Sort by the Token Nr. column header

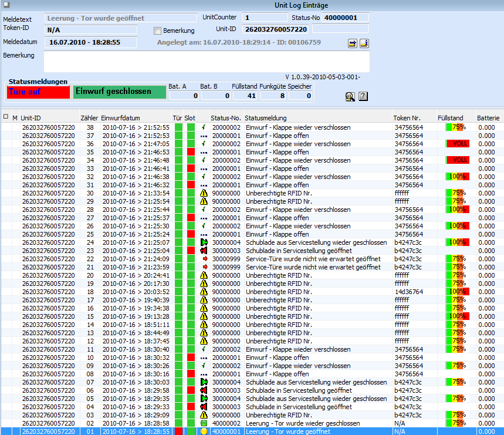[x=414, y=118]
